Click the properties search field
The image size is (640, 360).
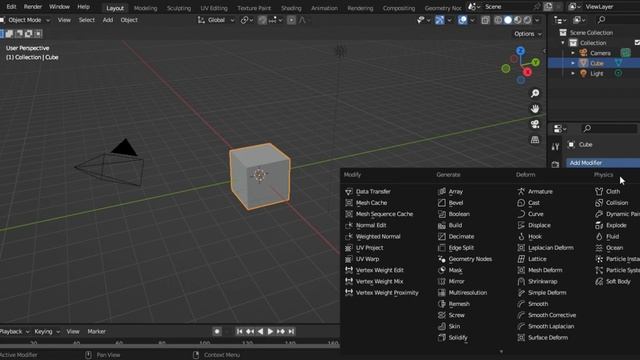click(609, 129)
